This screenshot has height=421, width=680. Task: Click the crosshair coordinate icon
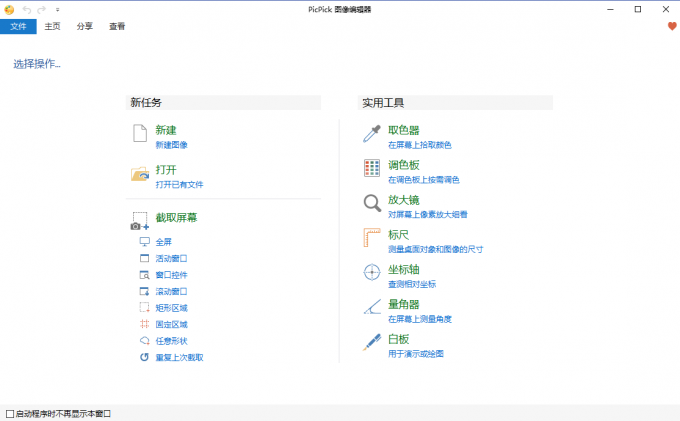click(372, 272)
